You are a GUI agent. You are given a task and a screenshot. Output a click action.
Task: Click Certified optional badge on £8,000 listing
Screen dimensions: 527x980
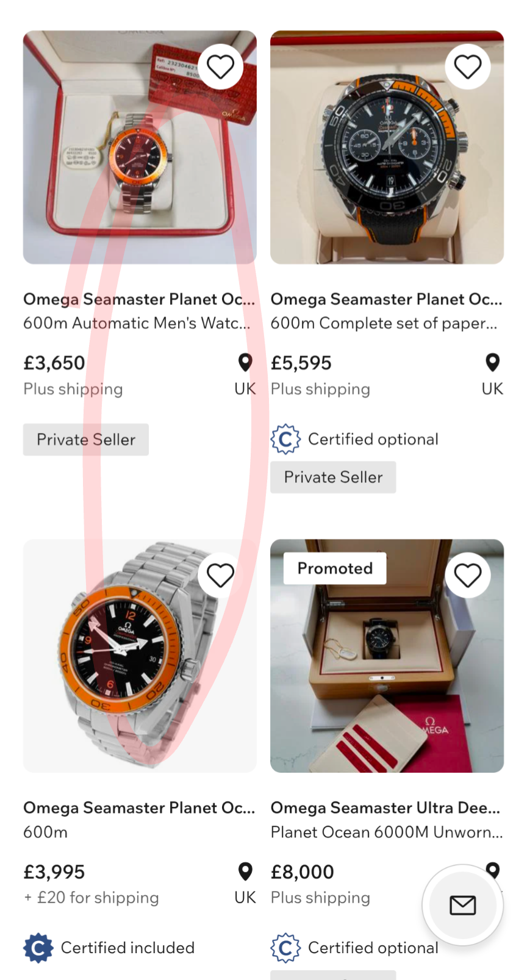285,948
